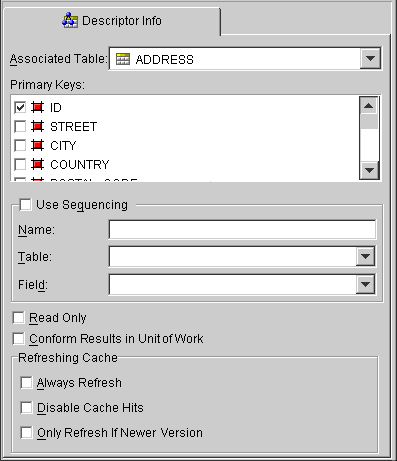Image resolution: width=397 pixels, height=461 pixels.
Task: Enable the Use Sequencing checkbox
Action: click(25, 204)
